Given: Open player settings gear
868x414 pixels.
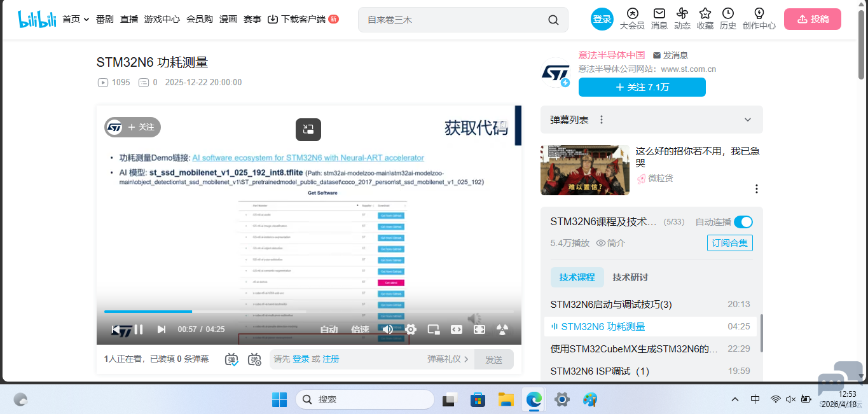Looking at the screenshot, I should click(410, 329).
